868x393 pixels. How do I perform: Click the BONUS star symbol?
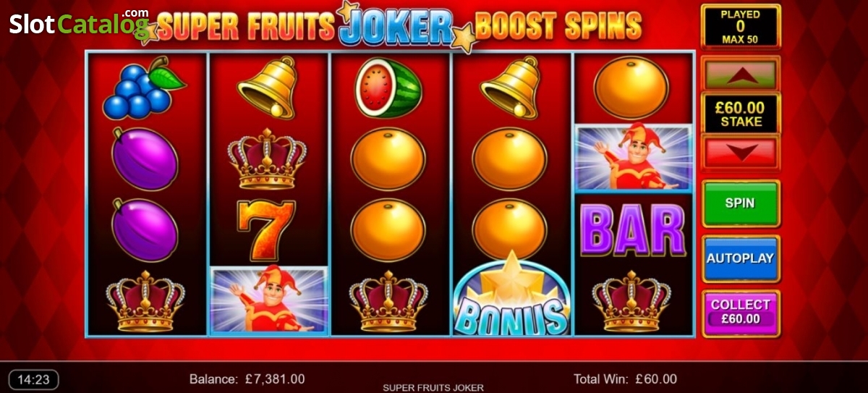(x=512, y=295)
